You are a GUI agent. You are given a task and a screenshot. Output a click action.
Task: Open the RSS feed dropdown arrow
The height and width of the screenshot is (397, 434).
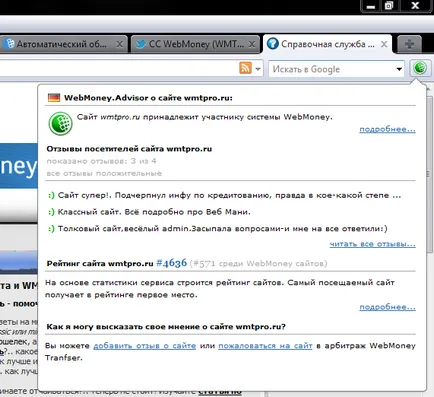click(x=258, y=69)
